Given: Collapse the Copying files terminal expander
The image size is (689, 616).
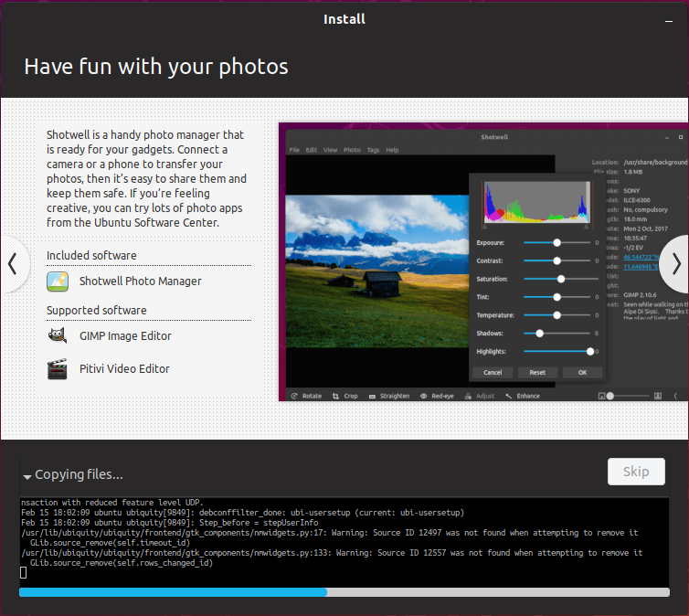Looking at the screenshot, I should [27, 476].
